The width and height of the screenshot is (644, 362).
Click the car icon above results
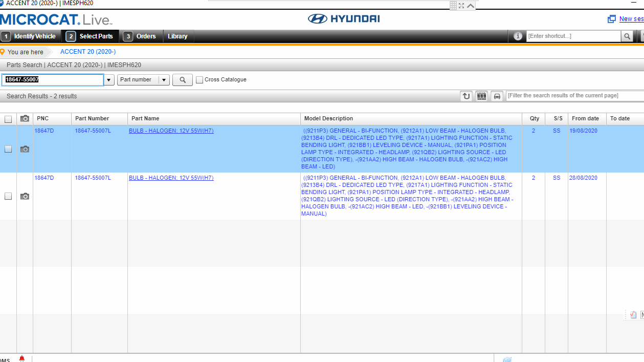tap(497, 96)
